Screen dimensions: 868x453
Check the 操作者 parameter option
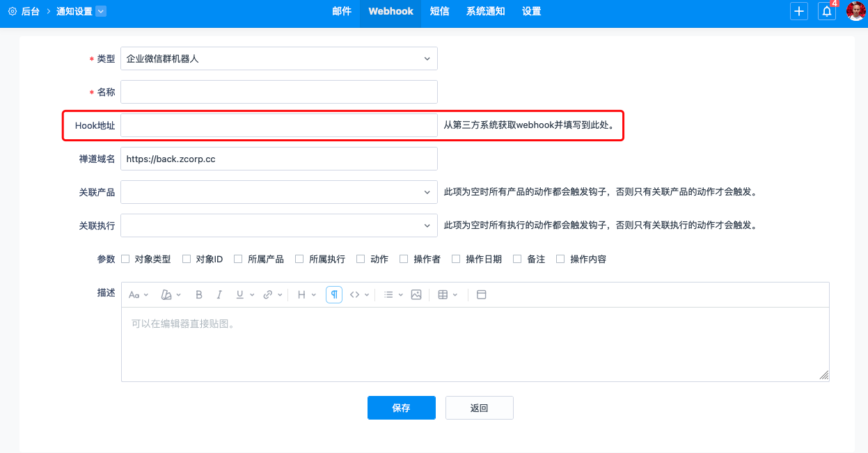click(404, 259)
